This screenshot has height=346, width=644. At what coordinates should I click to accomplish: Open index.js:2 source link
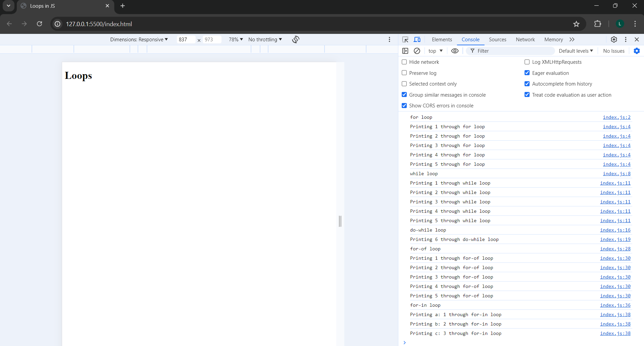[616, 117]
